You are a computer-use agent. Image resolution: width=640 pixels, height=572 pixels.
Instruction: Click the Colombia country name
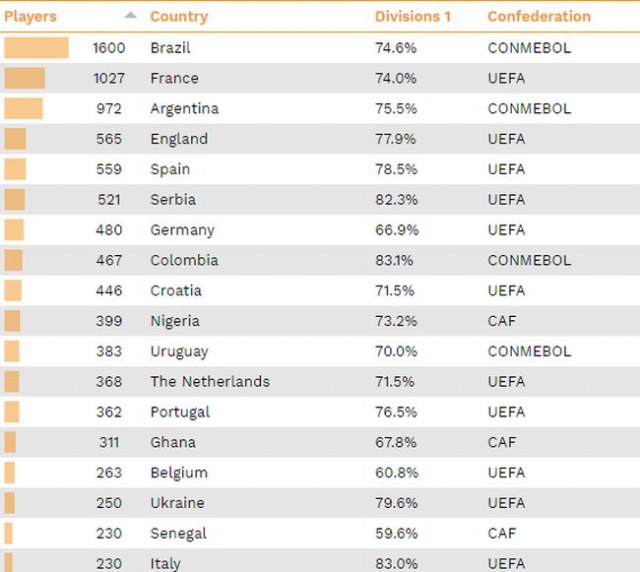(184, 260)
